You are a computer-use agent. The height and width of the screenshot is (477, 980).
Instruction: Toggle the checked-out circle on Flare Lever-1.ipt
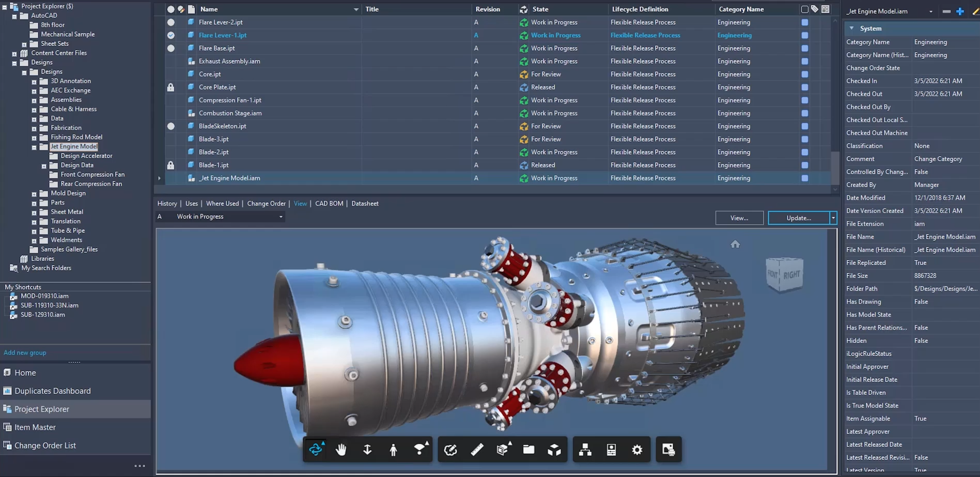(170, 35)
